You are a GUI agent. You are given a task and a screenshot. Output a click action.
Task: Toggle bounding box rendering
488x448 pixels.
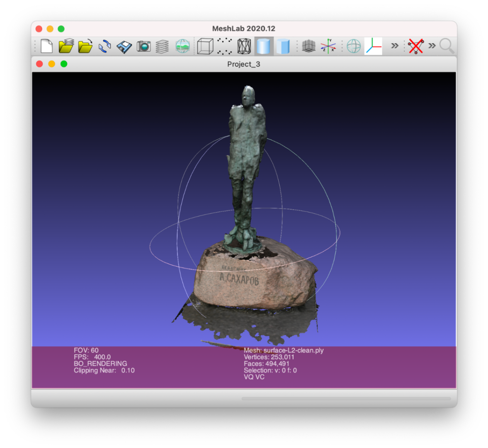205,46
